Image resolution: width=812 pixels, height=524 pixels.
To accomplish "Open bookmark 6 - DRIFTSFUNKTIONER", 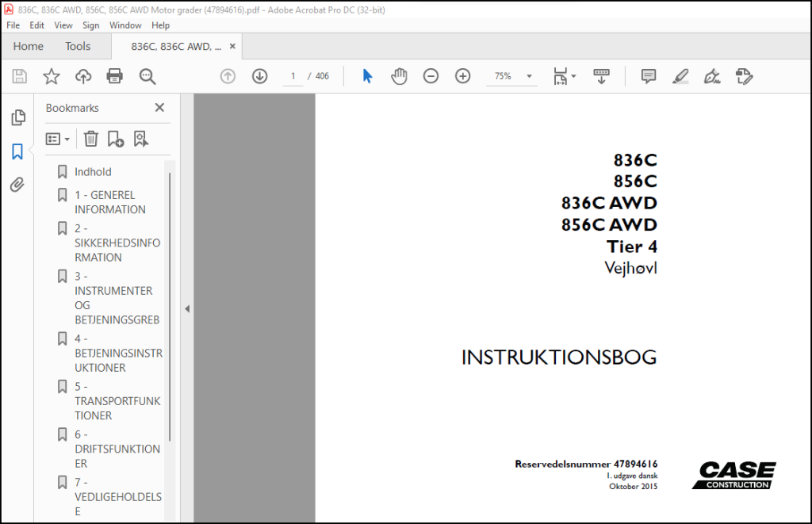I will coord(117,449).
